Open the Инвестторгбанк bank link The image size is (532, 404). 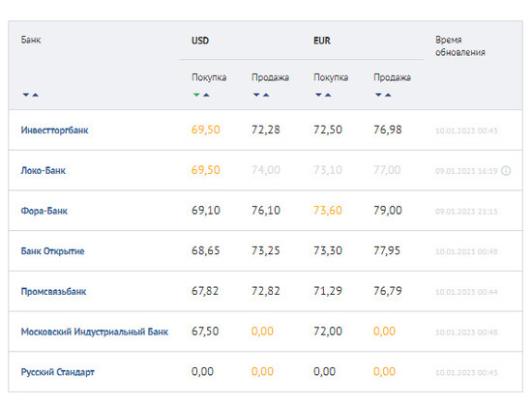tap(54, 130)
